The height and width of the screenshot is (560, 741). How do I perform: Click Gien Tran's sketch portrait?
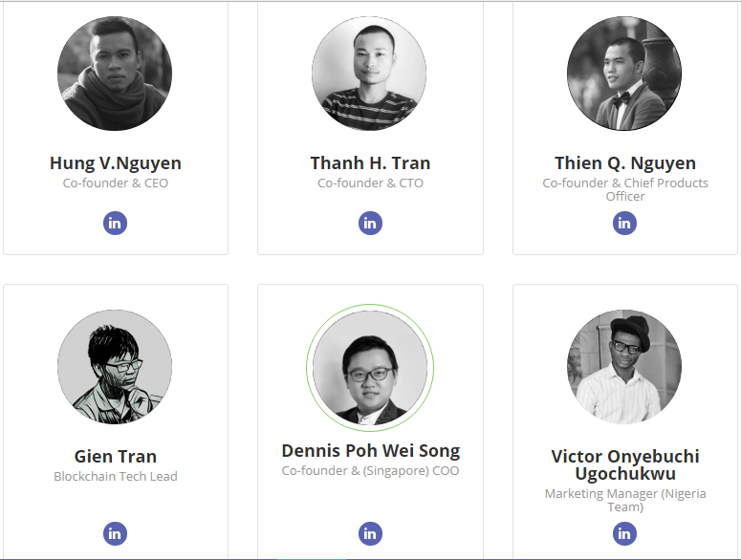[x=115, y=367]
